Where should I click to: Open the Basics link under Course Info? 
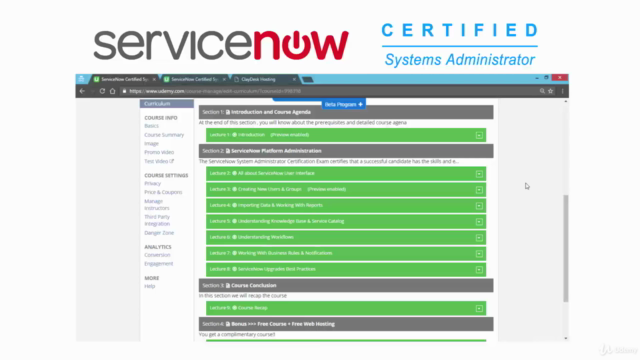click(x=151, y=126)
